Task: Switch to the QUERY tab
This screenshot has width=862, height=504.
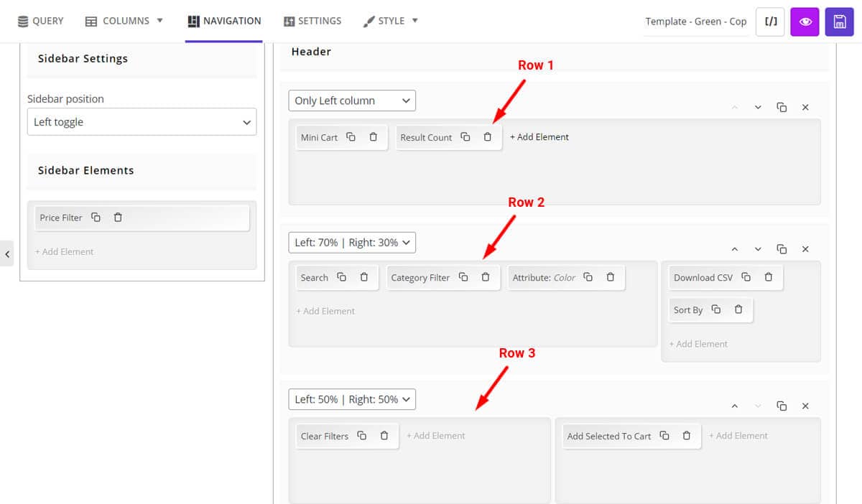Action: 40,21
